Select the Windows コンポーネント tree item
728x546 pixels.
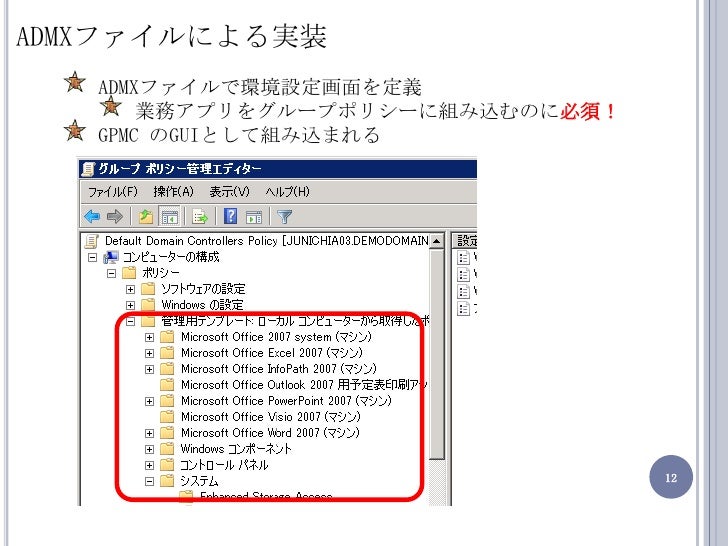[236, 448]
